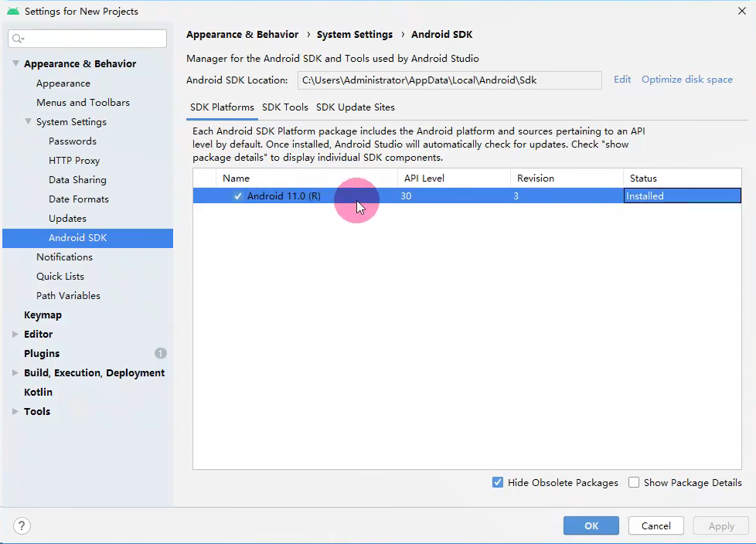Image resolution: width=756 pixels, height=544 pixels.
Task: Select the Keymap settings page
Action: (x=43, y=314)
